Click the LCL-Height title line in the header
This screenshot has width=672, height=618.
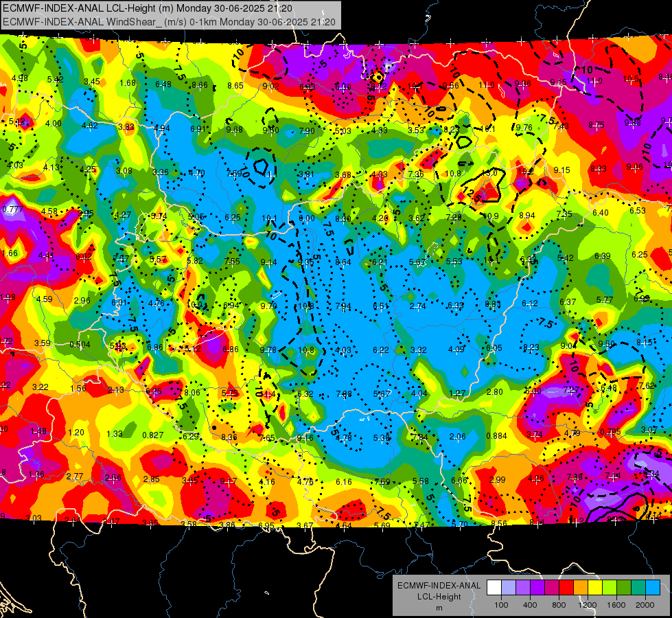click(x=148, y=8)
